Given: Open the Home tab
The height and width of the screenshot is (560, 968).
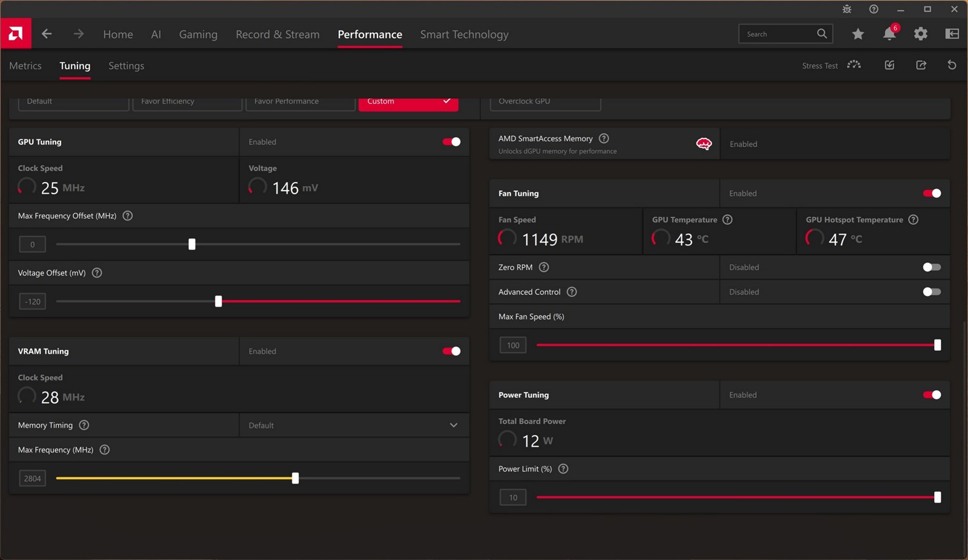Looking at the screenshot, I should (x=118, y=34).
